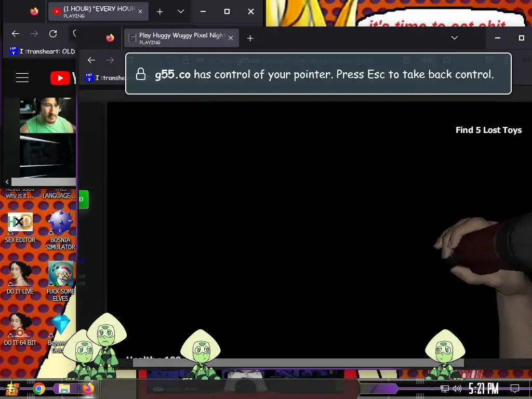Open the notification center icon
This screenshot has width=532, height=399.
pyautogui.click(x=515, y=389)
